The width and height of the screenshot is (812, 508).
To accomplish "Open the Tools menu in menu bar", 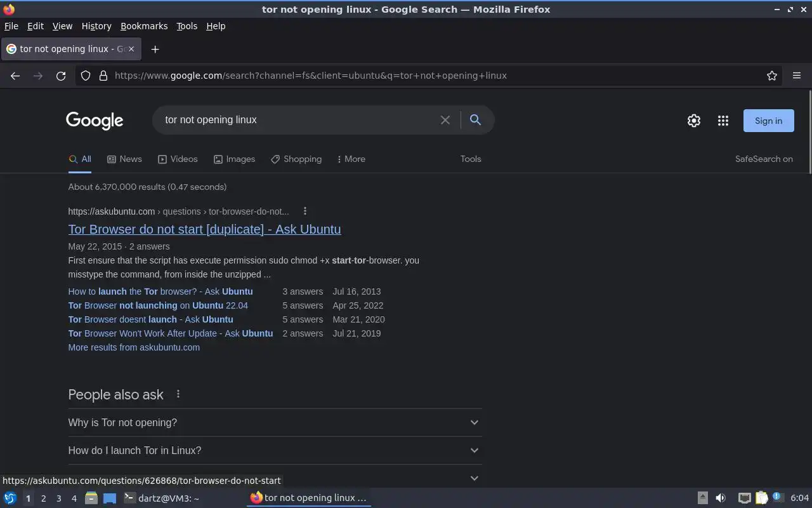I will coord(187,26).
